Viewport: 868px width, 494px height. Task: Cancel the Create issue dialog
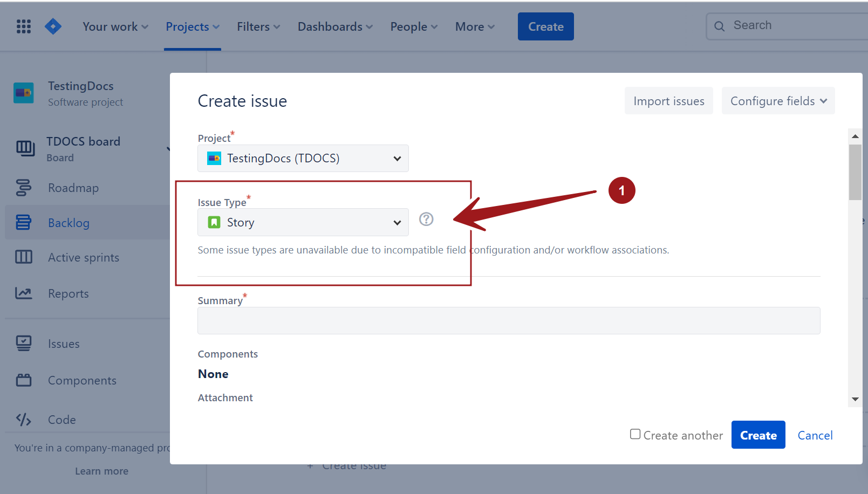point(815,435)
